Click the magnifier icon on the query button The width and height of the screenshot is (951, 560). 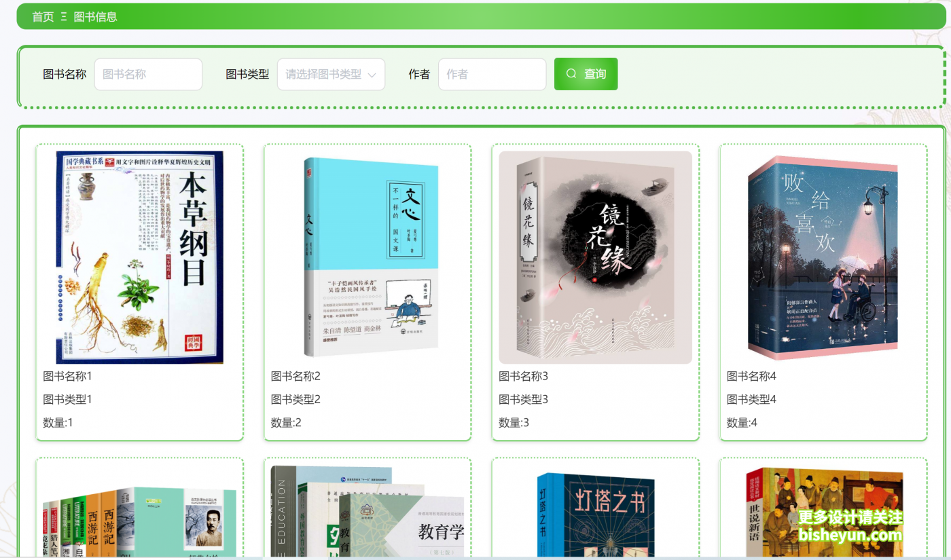click(x=571, y=74)
